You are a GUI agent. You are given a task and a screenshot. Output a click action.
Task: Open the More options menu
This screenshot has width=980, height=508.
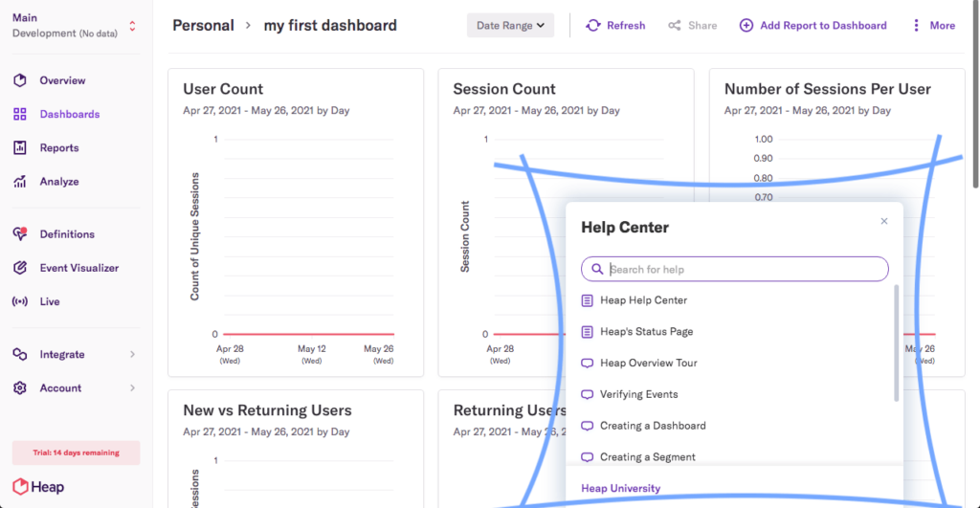click(934, 26)
